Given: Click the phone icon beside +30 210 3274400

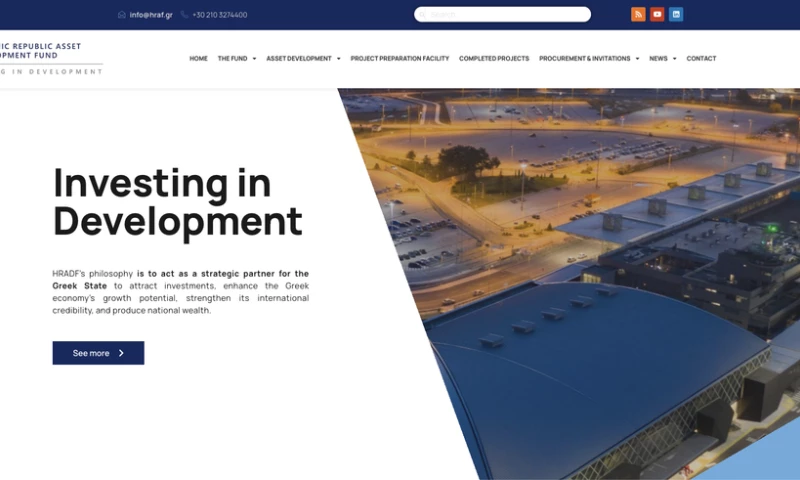Looking at the screenshot, I should (x=184, y=15).
